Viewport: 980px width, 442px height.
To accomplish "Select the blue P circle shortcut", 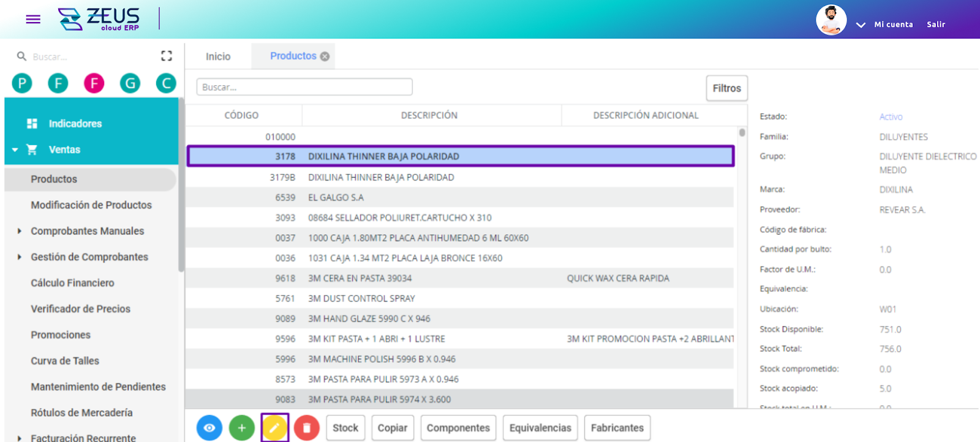I will click(x=22, y=83).
